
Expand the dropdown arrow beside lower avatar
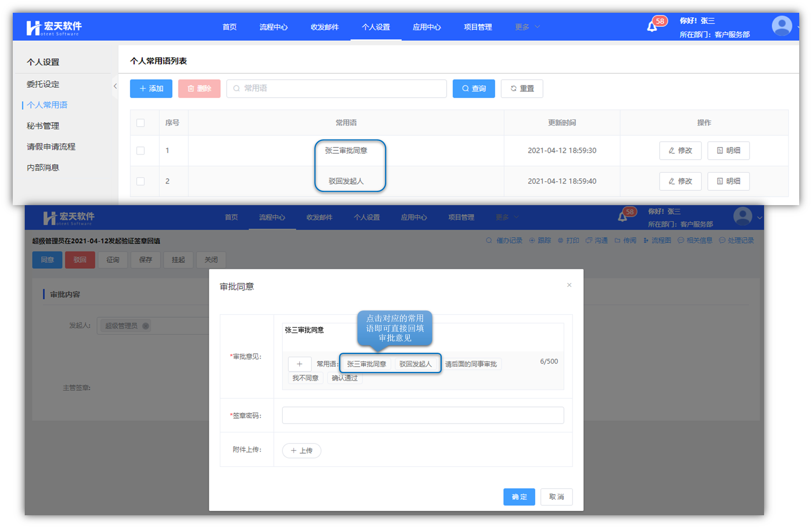pos(759,218)
